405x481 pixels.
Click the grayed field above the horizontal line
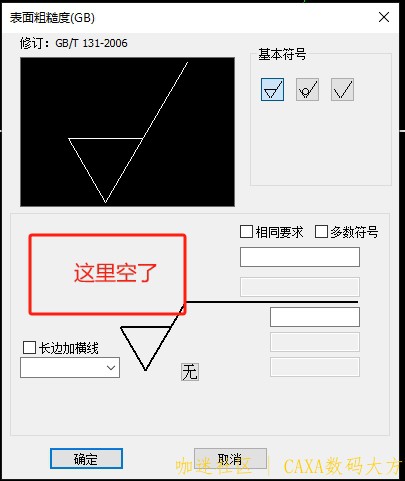click(x=300, y=287)
